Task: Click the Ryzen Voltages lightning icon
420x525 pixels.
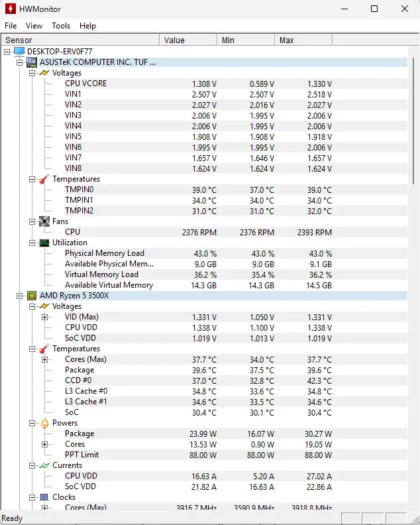Action: [x=44, y=306]
